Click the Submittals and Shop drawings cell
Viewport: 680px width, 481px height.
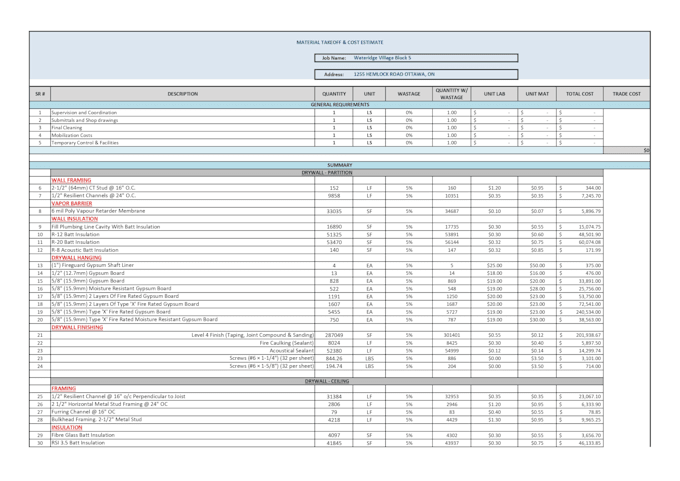183,120
